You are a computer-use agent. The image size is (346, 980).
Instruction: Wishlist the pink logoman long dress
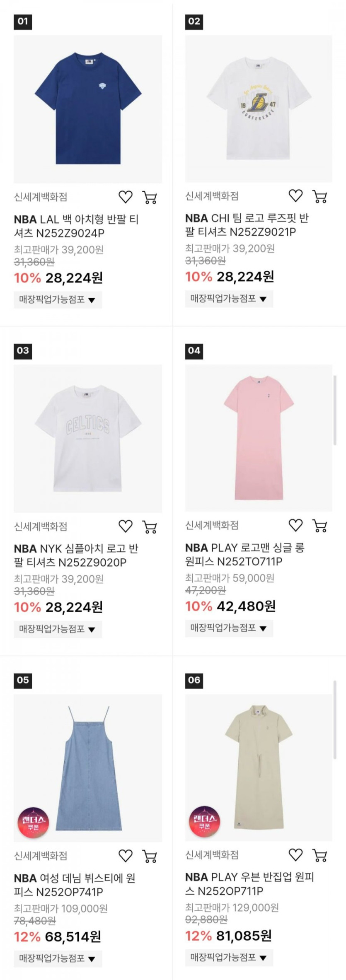pyautogui.click(x=295, y=525)
